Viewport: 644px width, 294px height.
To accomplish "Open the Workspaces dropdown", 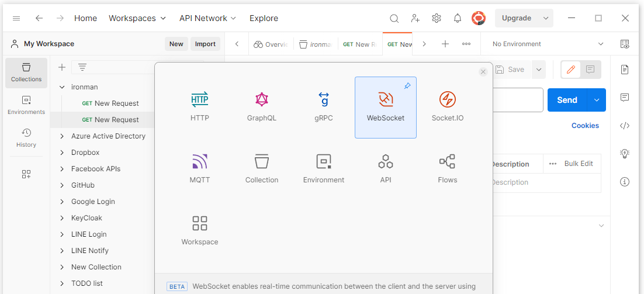I will (137, 18).
